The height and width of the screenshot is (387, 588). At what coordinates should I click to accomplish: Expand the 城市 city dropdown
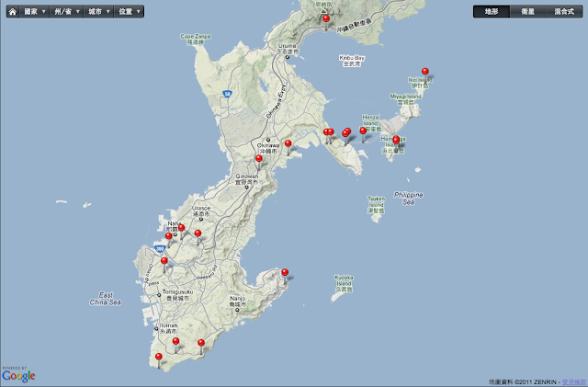(98, 12)
